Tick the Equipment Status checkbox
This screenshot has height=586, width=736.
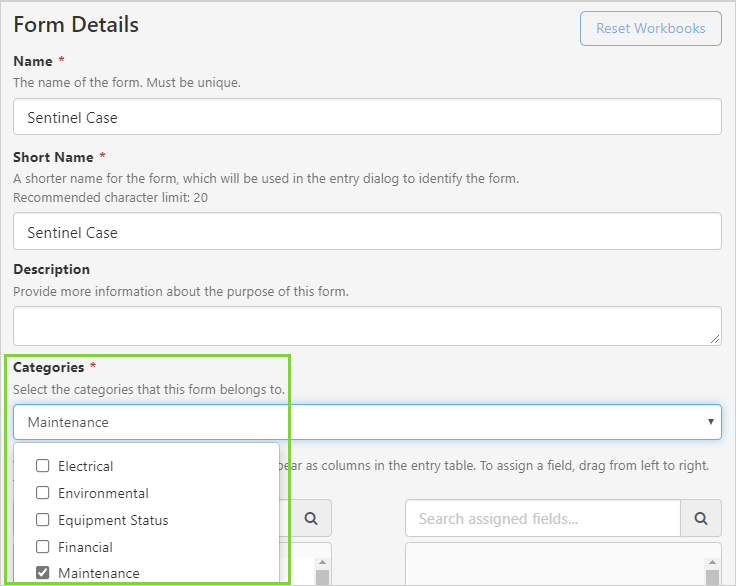(x=43, y=520)
